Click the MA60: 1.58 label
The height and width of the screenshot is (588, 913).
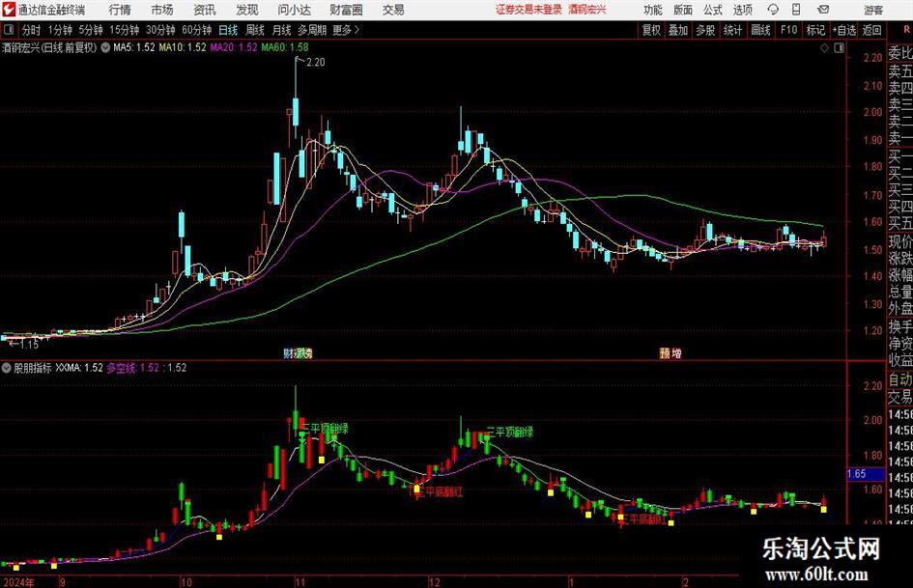coord(285,47)
